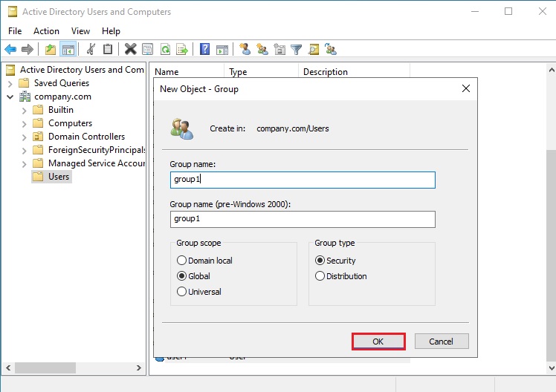Select the Computers tree item
The width and height of the screenshot is (556, 392).
click(70, 123)
